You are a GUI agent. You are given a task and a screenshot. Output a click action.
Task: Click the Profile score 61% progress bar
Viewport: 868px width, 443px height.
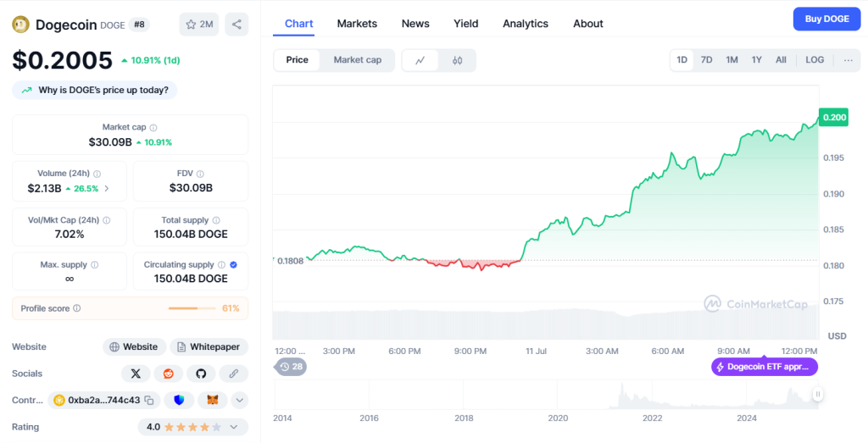(x=192, y=308)
